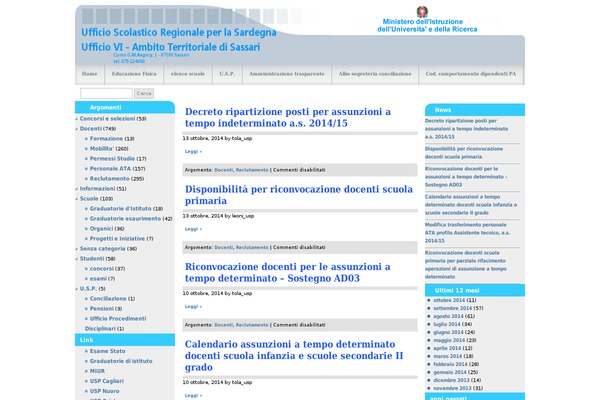This screenshot has height=400, width=600.
Task: Open the Informazioni category
Action: (97, 189)
